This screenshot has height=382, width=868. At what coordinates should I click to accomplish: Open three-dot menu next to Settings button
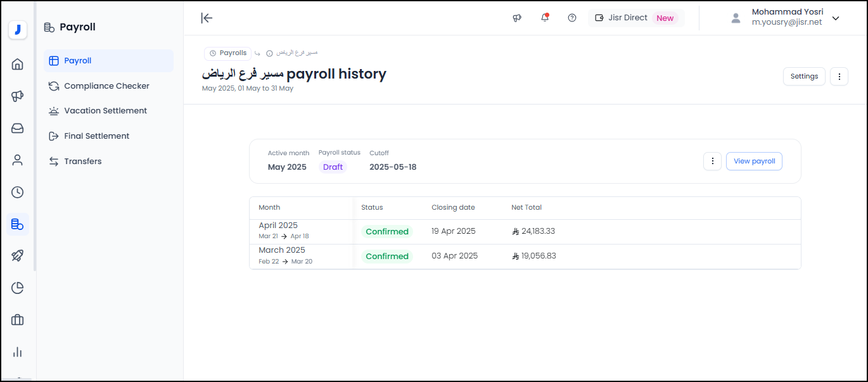point(839,77)
